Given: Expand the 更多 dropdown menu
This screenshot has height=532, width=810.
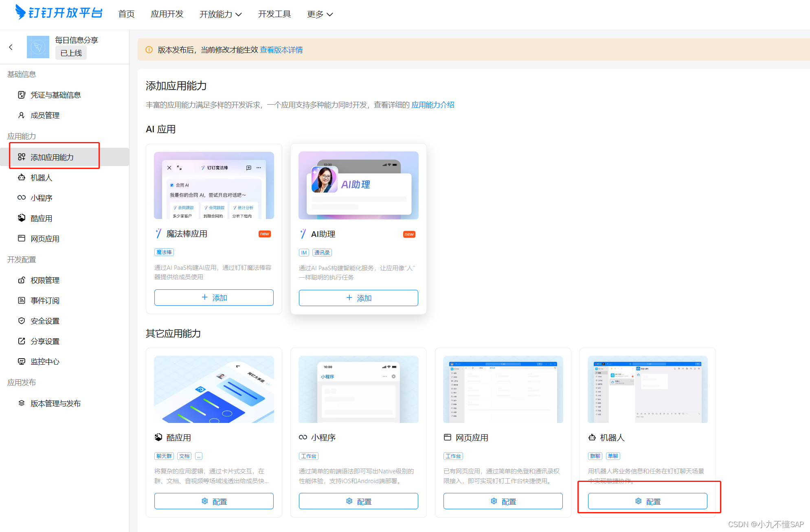Looking at the screenshot, I should pyautogui.click(x=320, y=14).
